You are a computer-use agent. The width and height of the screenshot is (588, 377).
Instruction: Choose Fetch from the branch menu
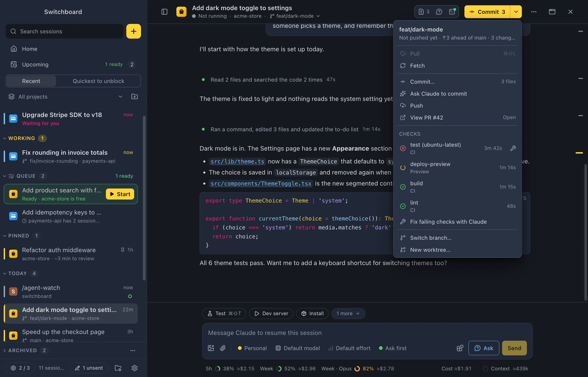(x=457, y=66)
